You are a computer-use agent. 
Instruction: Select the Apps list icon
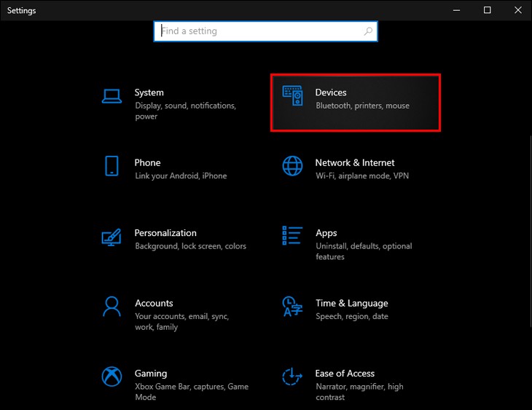point(292,236)
